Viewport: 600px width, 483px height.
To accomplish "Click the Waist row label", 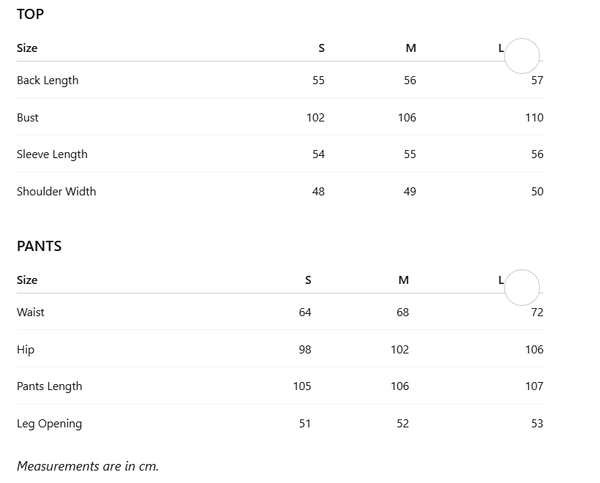I will point(31,312).
